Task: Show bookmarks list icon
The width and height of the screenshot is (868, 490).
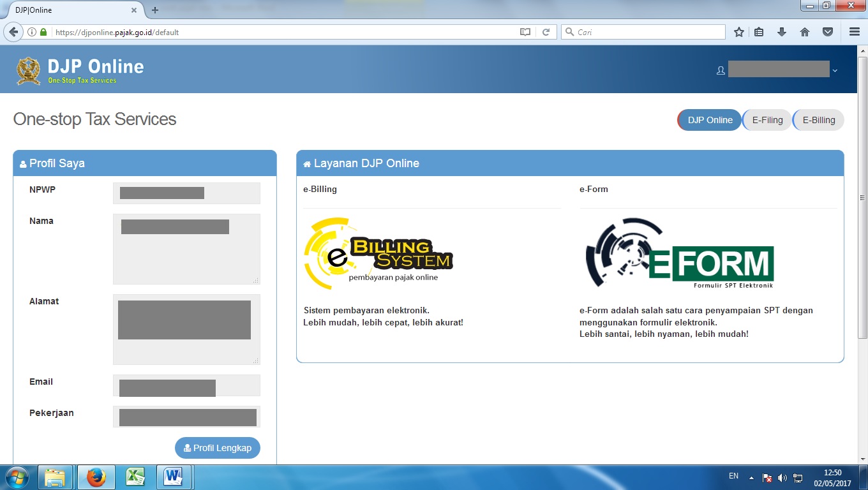Action: tap(759, 32)
